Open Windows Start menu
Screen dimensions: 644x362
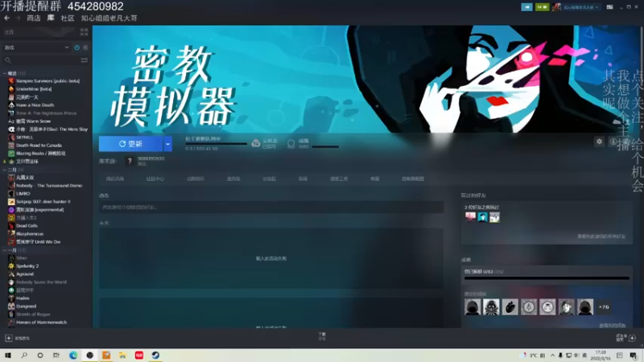click(x=8, y=355)
